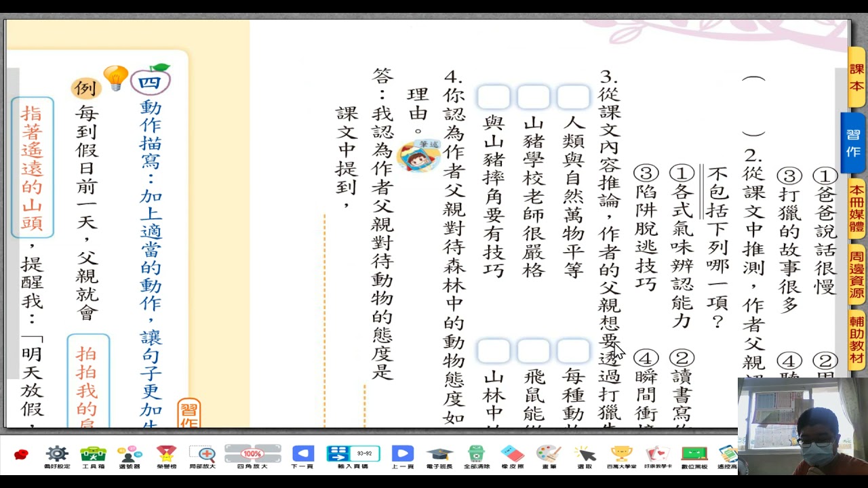
Task: Open the 周邊資源 side tab
Action: pos(857,276)
